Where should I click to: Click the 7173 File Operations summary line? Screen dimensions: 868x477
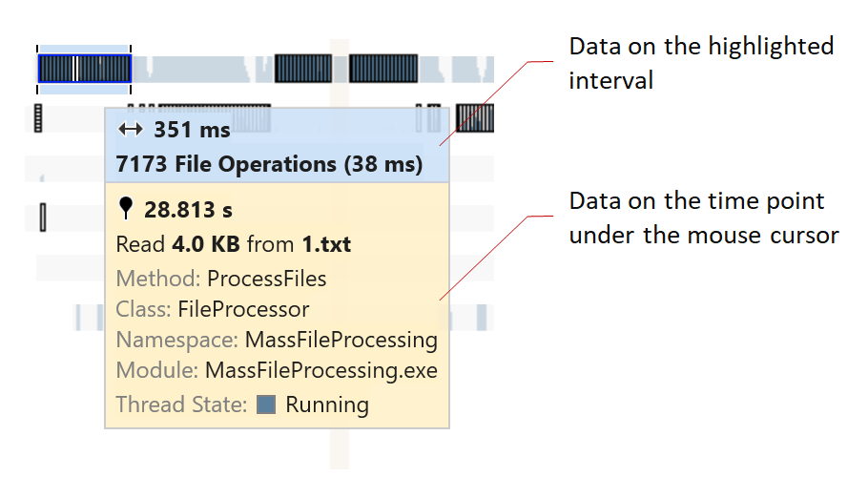point(269,164)
